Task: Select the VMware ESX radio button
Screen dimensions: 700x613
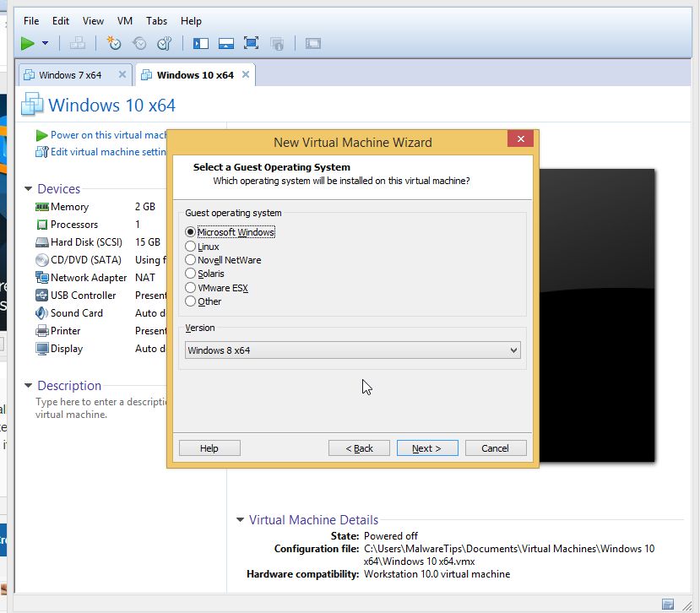Action: point(190,288)
